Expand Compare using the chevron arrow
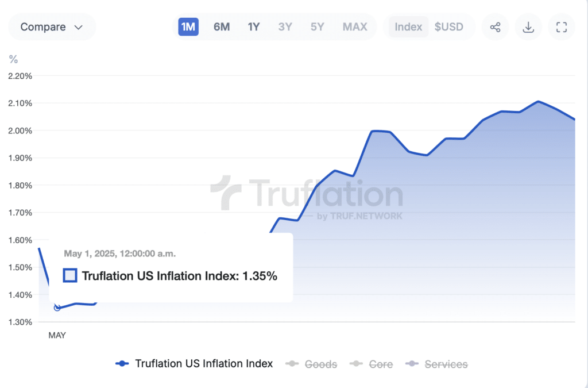Viewport: 588px width, 388px height. [x=79, y=27]
